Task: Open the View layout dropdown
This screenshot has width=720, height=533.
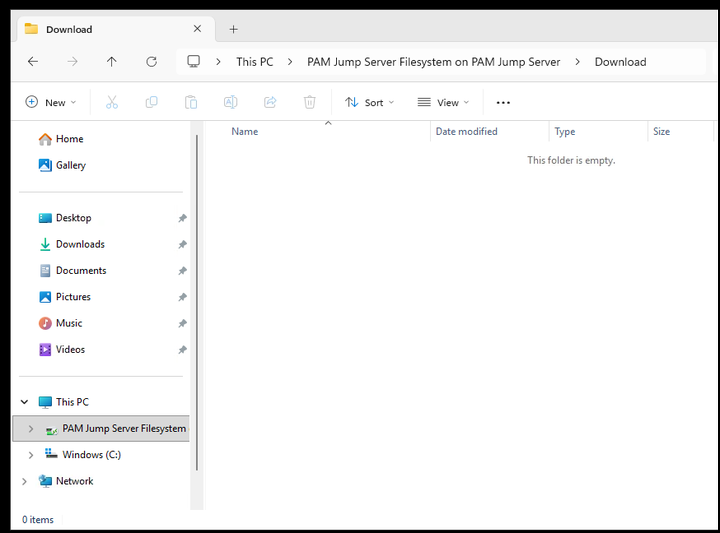Action: pyautogui.click(x=443, y=102)
